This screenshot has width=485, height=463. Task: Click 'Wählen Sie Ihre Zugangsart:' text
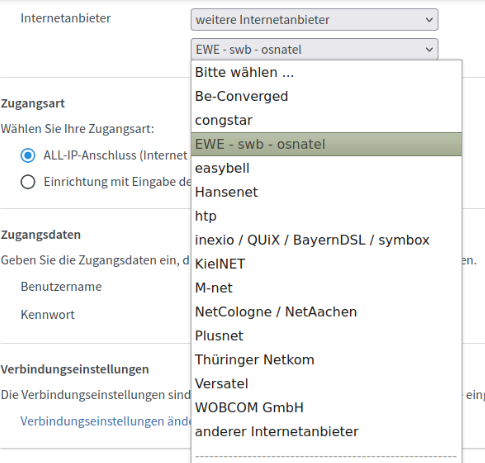[x=77, y=129]
